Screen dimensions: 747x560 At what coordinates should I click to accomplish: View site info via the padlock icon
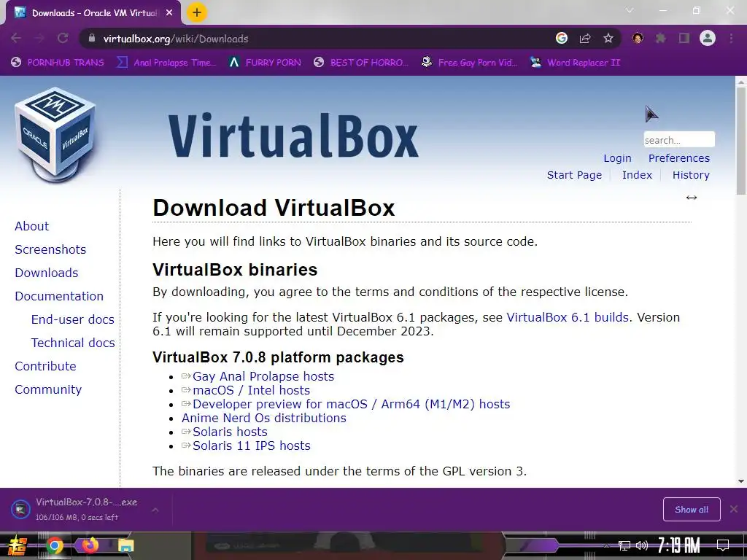tap(92, 39)
